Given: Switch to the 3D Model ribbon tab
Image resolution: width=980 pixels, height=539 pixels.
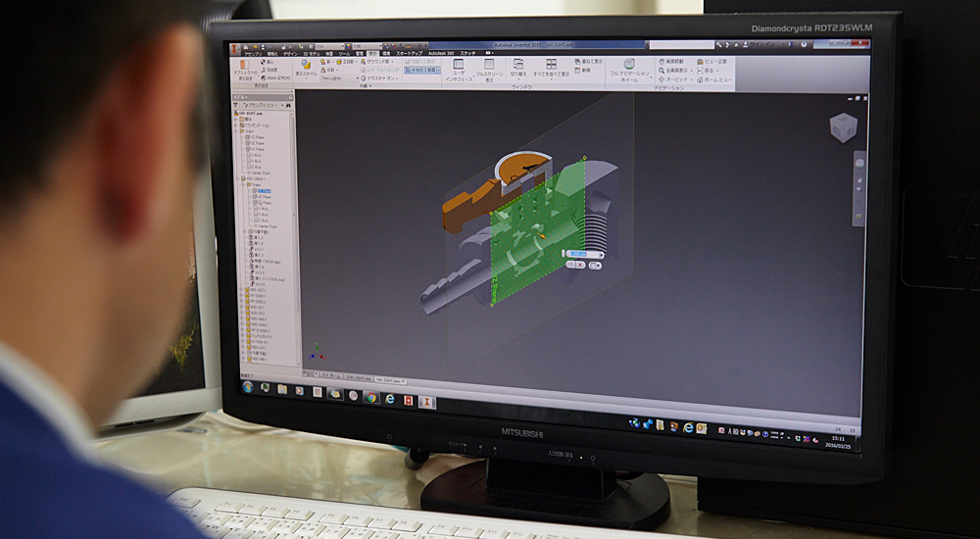Looking at the screenshot, I should 311,52.
